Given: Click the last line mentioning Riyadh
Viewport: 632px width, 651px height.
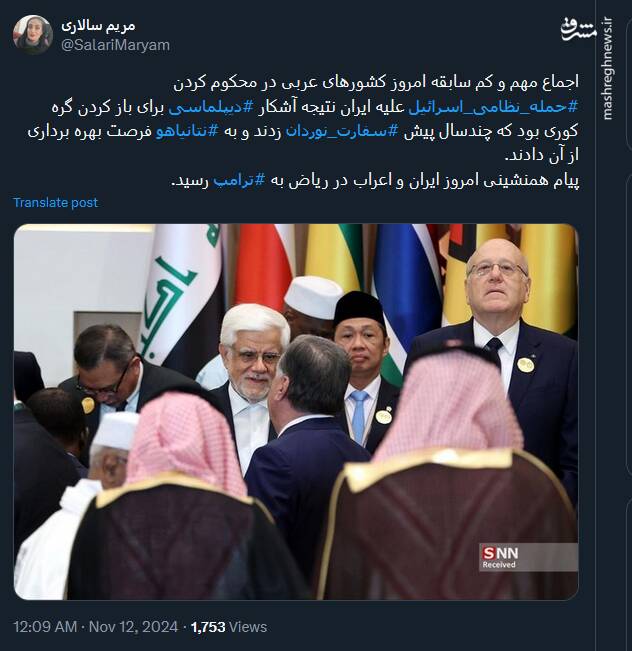Looking at the screenshot, I should click(375, 181).
